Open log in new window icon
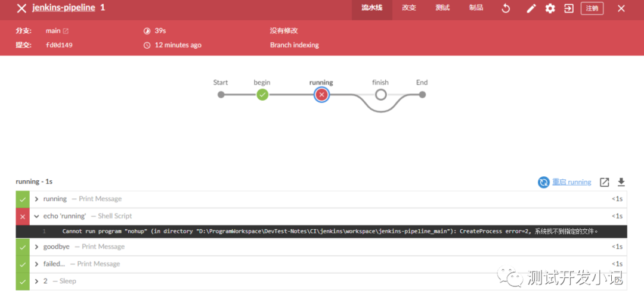The image size is (644, 306). point(604,183)
